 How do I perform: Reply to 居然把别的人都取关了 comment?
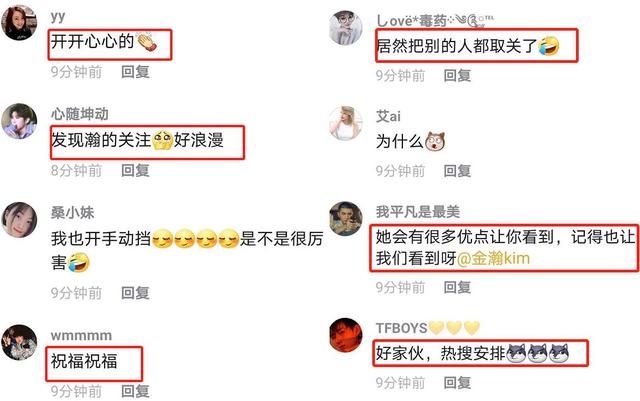(457, 76)
